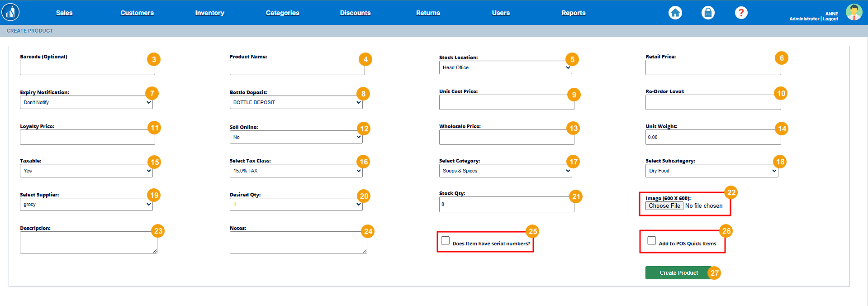The image size is (868, 306).
Task: Open the Select Category dropdown
Action: click(x=505, y=171)
